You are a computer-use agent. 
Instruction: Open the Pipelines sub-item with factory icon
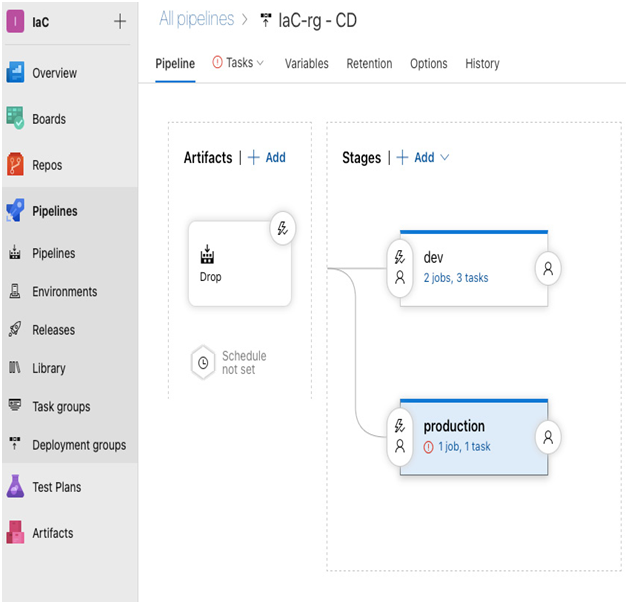54,253
